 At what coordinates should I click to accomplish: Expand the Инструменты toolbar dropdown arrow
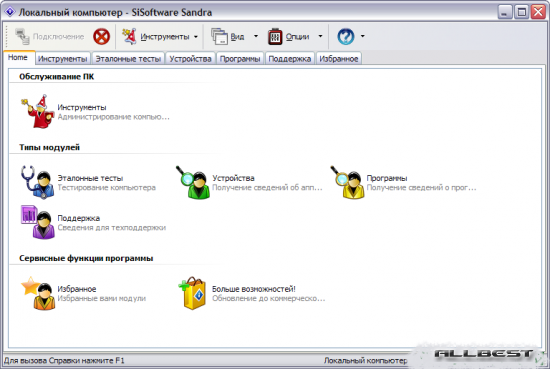196,36
